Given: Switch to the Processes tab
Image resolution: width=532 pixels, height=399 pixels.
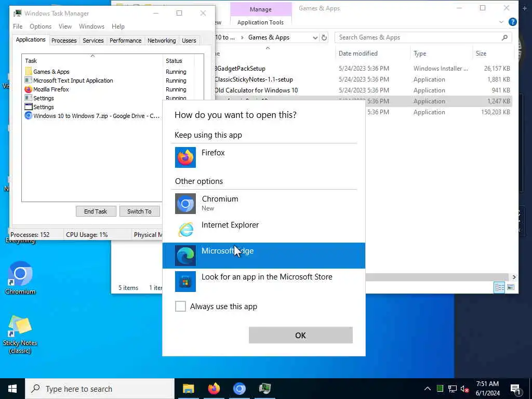Looking at the screenshot, I should pyautogui.click(x=64, y=41).
